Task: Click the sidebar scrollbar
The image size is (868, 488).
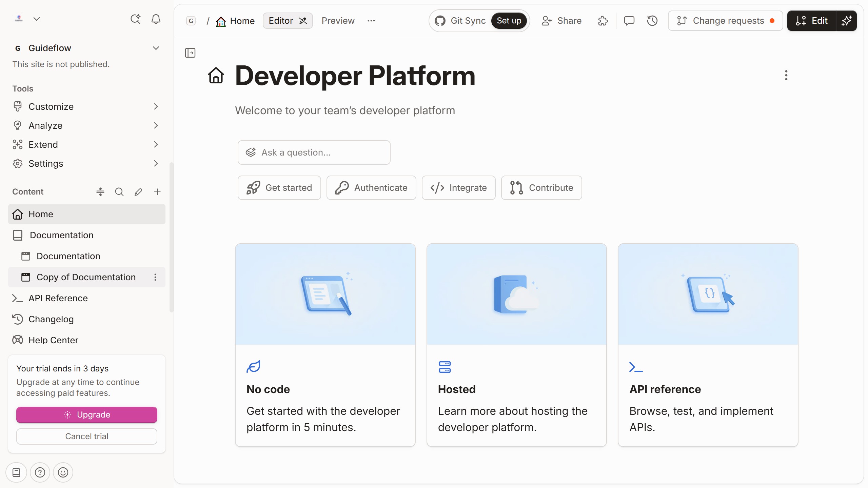Action: point(172,237)
